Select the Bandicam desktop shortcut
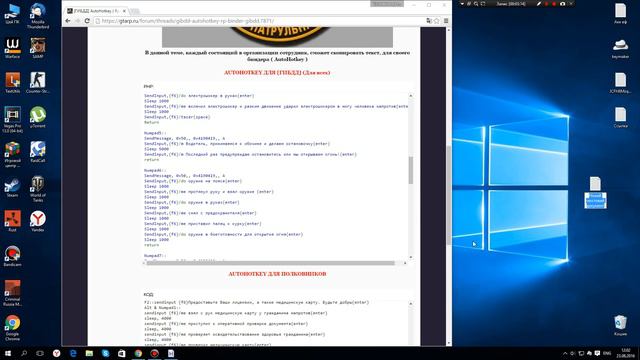Viewport: 640px width, 360px height. (x=12, y=256)
